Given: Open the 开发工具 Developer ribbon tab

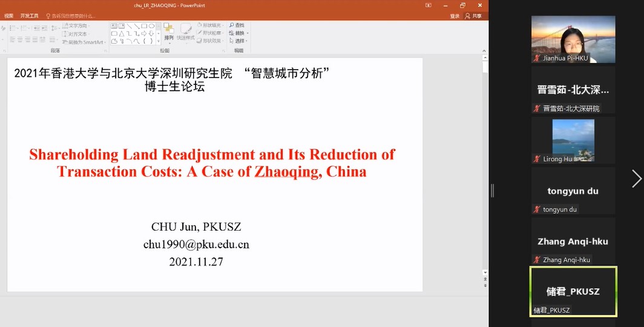Looking at the screenshot, I should coord(29,16).
